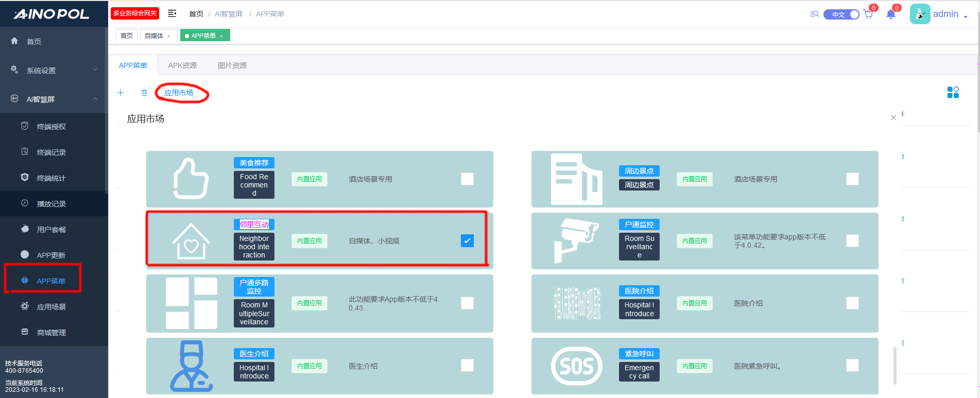This screenshot has height=398, width=980.
Task: Uncheck the Neighborhood interaction checkbox
Action: (467, 241)
